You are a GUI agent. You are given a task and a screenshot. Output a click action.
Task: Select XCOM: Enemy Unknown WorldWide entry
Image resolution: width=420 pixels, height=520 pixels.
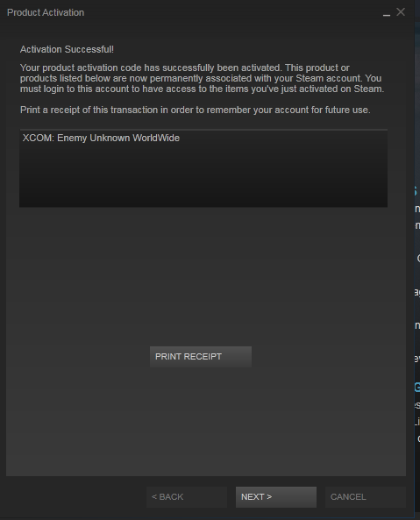(101, 138)
